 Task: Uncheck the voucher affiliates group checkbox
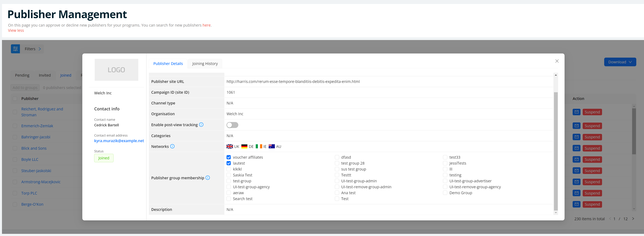coord(228,157)
